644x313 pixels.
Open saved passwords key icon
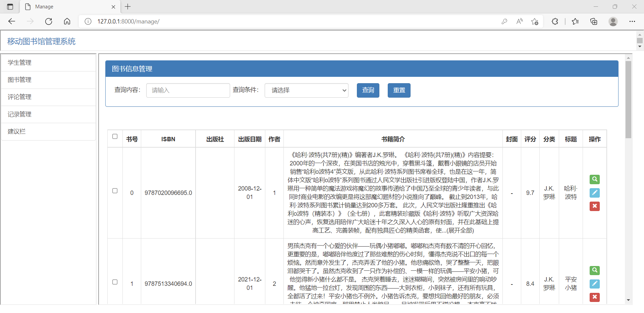504,21
